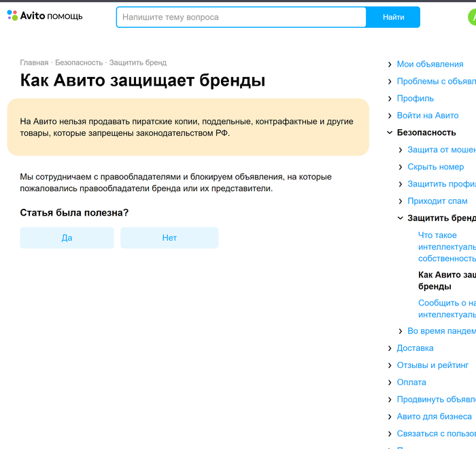The height and width of the screenshot is (449, 476).
Task: Open Оплата sidebar link
Action: point(411,382)
